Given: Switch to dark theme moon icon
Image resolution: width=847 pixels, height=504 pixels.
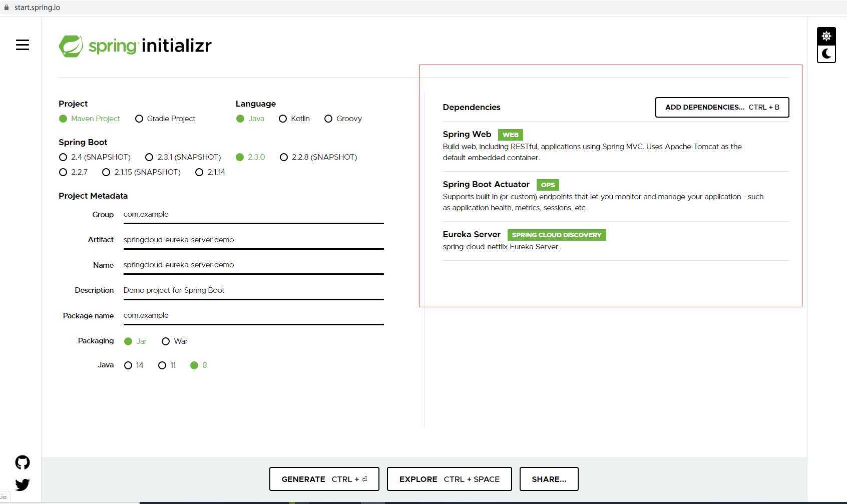Looking at the screenshot, I should (826, 54).
